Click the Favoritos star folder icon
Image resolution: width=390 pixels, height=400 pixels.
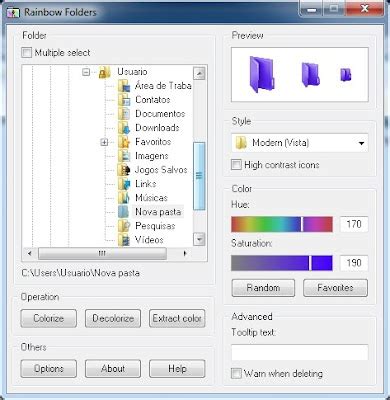pos(124,142)
